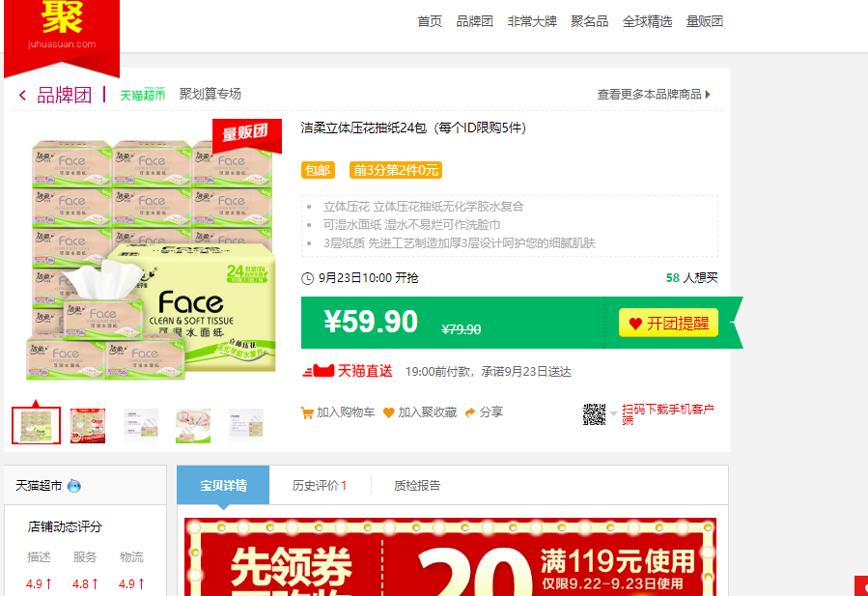The width and height of the screenshot is (868, 596).
Task: Click 扫码下载手机客户端 link
Action: coord(667,414)
